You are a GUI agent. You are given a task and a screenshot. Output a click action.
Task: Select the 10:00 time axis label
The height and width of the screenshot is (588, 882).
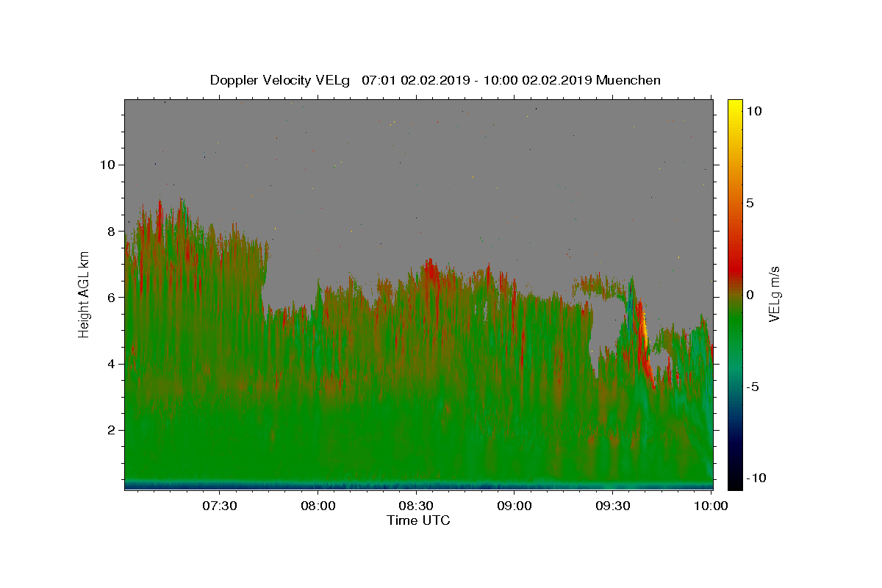711,506
